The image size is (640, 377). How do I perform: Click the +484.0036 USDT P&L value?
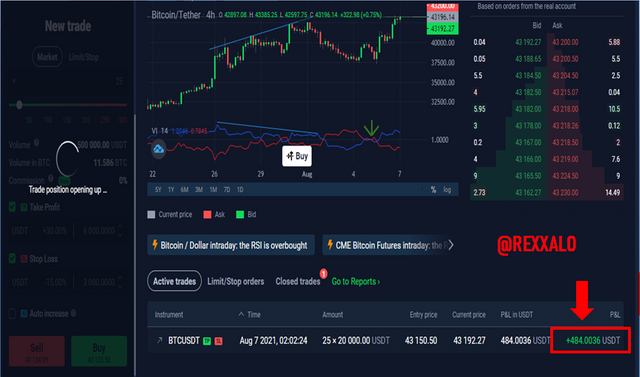pos(593,340)
